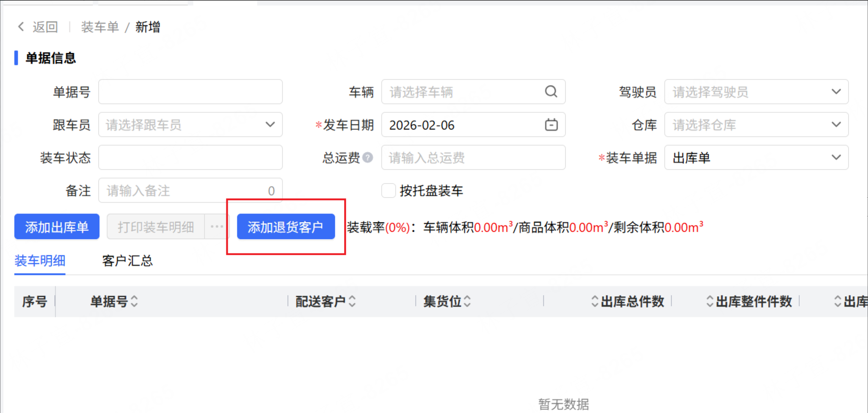This screenshot has width=868, height=413.
Task: Click the vehicle search magnifier icon
Action: click(551, 91)
